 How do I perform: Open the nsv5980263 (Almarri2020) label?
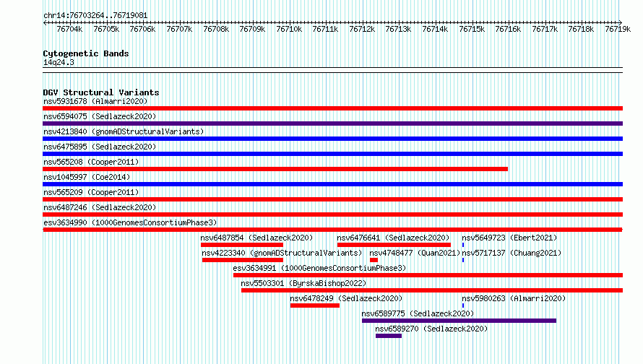514,298
